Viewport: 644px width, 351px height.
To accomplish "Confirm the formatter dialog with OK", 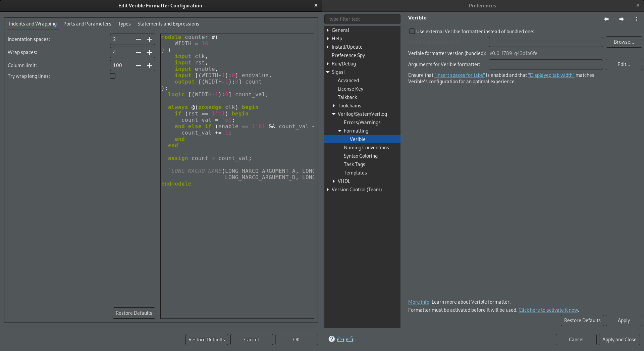I will click(x=297, y=340).
